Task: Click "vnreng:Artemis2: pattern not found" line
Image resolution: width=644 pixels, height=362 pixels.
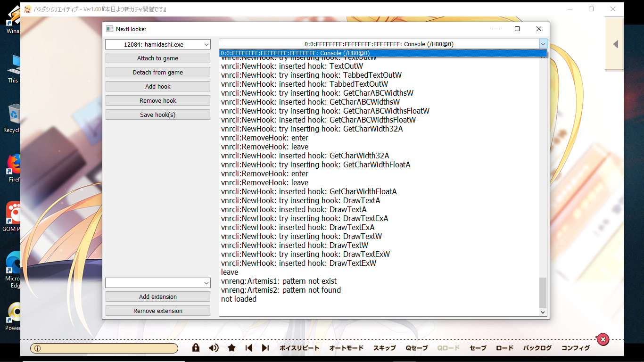Action: pyautogui.click(x=281, y=290)
